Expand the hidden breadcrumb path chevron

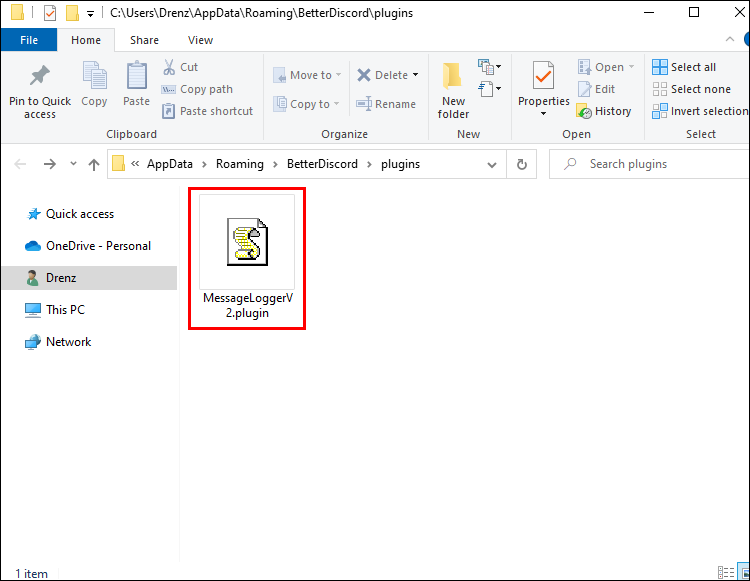coord(135,164)
